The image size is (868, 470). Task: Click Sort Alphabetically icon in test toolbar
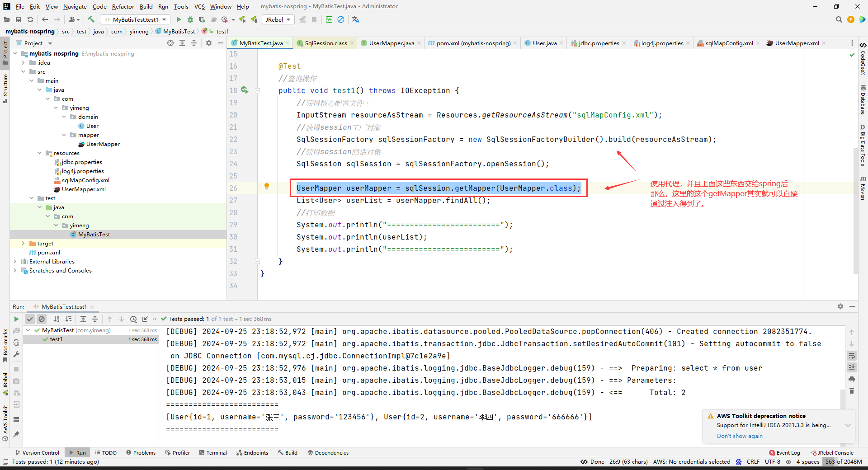click(x=57, y=319)
